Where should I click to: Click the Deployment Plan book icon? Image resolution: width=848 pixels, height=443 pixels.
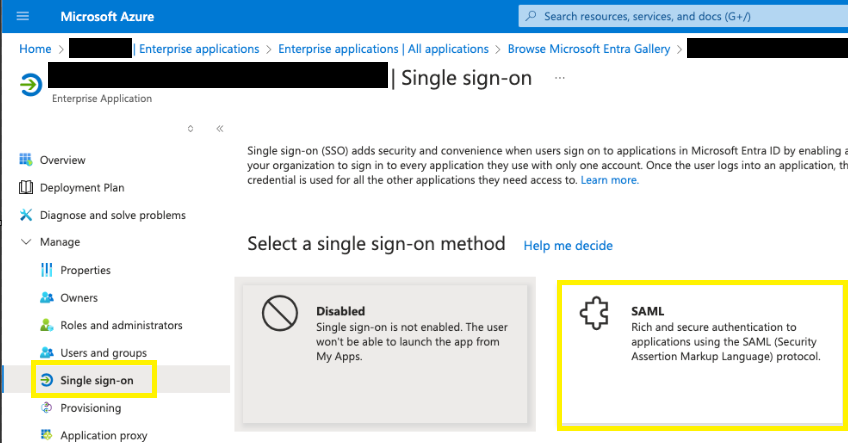(x=25, y=187)
